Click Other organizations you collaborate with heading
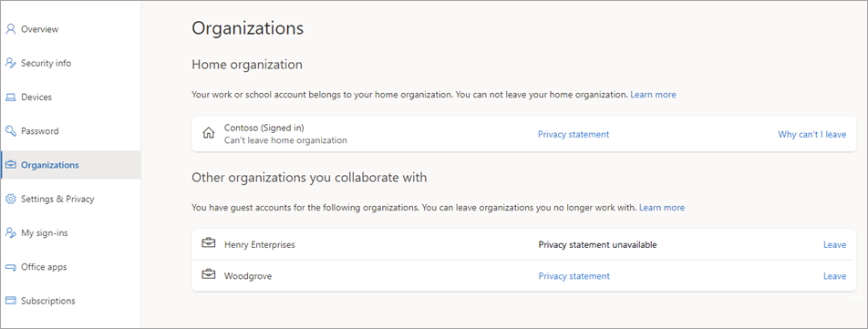This screenshot has height=329, width=868. click(309, 178)
